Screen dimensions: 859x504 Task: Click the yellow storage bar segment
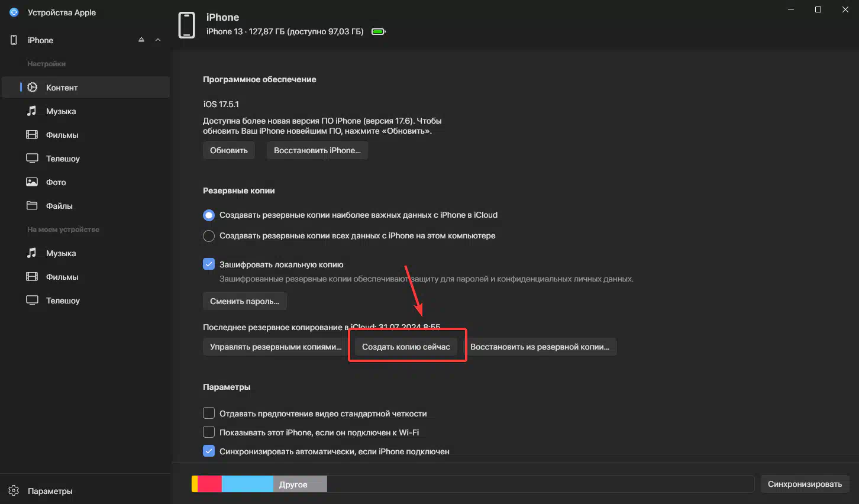(194, 484)
